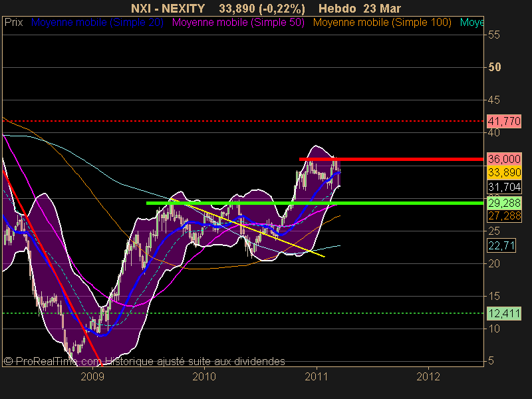532x399 pixels.
Task: Click the '20' price axis tick
Action: pos(494,263)
